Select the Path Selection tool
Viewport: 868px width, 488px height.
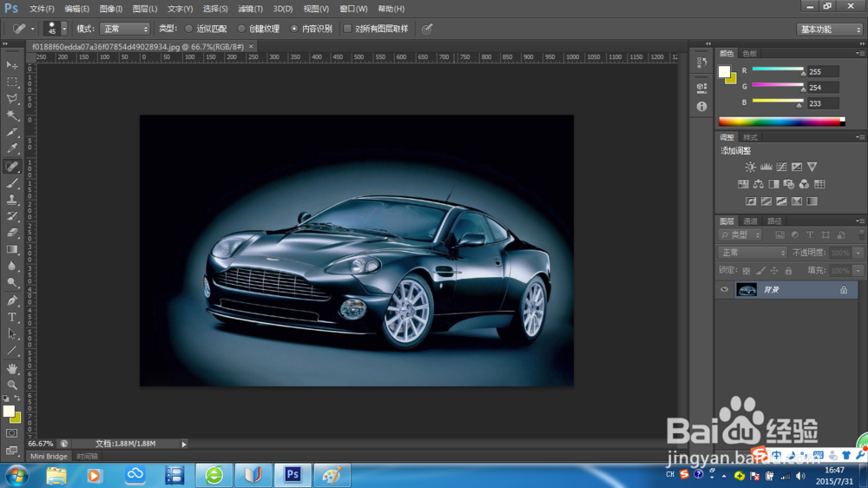pyautogui.click(x=11, y=333)
